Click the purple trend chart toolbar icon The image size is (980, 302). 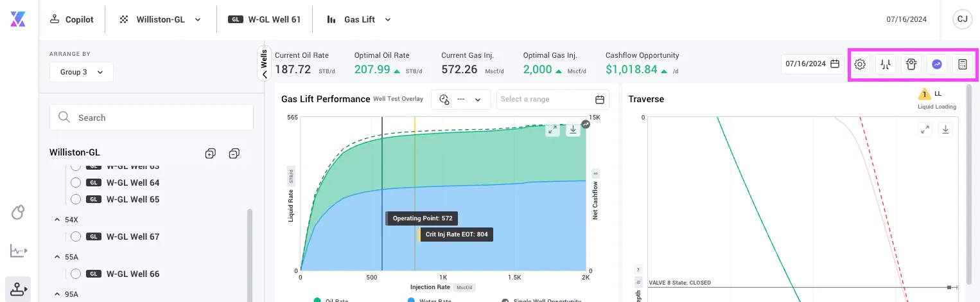(937, 64)
